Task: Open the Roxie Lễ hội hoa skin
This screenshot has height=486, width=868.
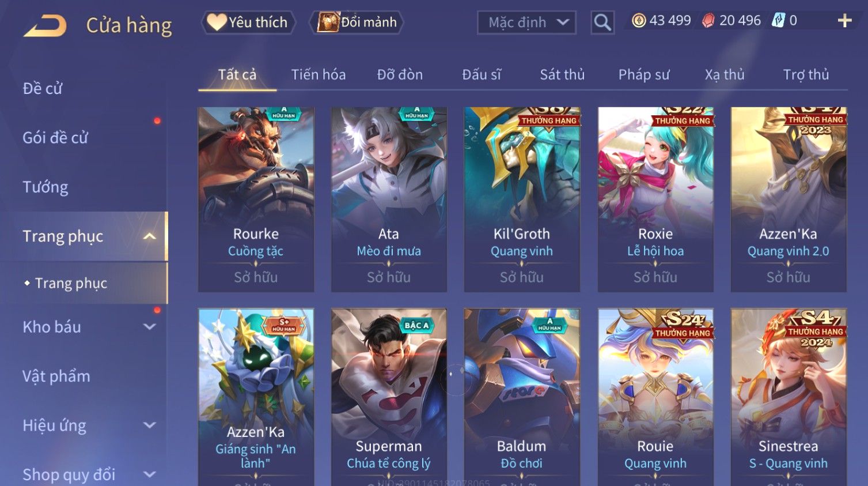Action: point(655,199)
